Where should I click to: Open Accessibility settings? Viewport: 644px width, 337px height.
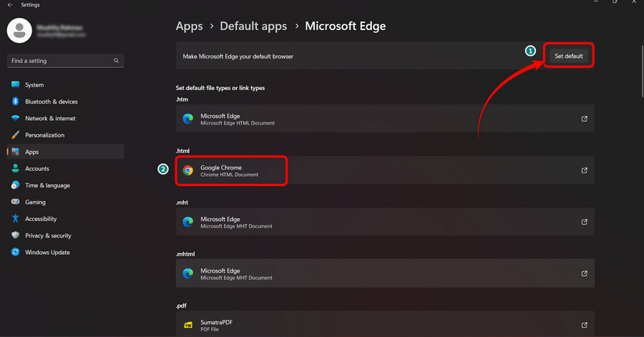point(65,219)
